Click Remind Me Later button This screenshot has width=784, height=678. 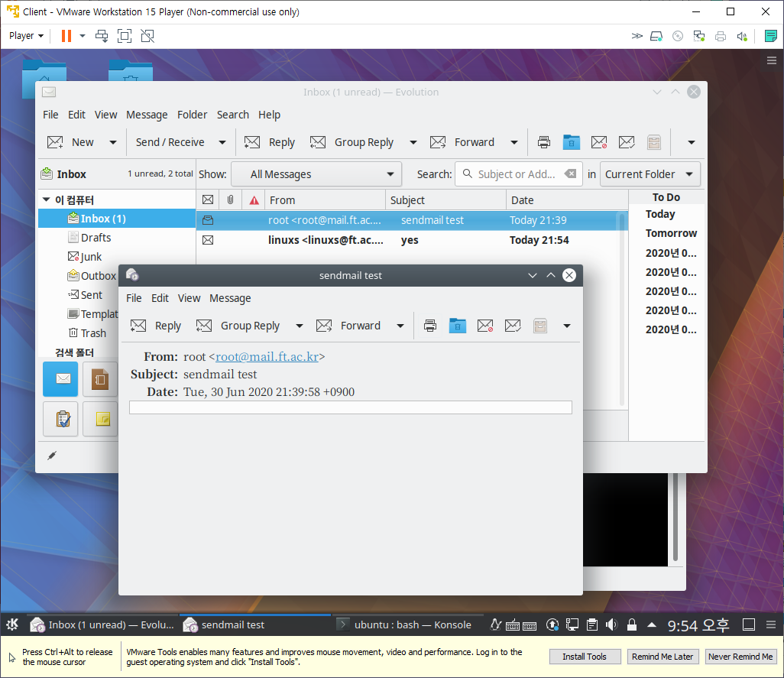(663, 657)
